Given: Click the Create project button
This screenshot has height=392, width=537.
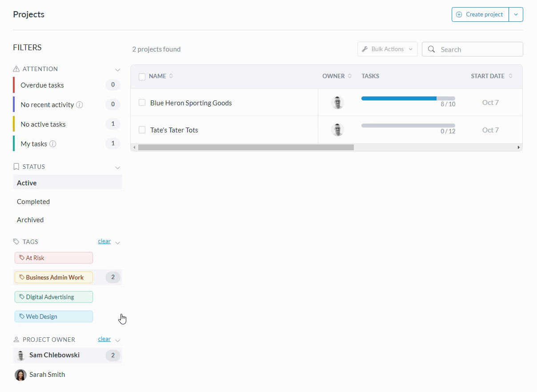Looking at the screenshot, I should [x=480, y=14].
